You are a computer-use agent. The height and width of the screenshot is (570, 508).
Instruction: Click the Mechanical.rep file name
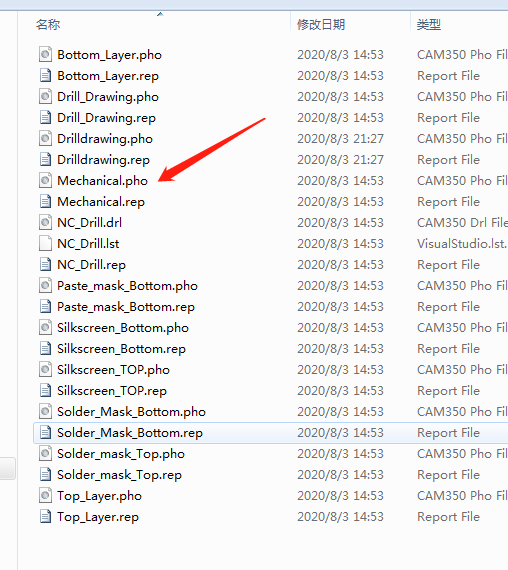tap(101, 201)
